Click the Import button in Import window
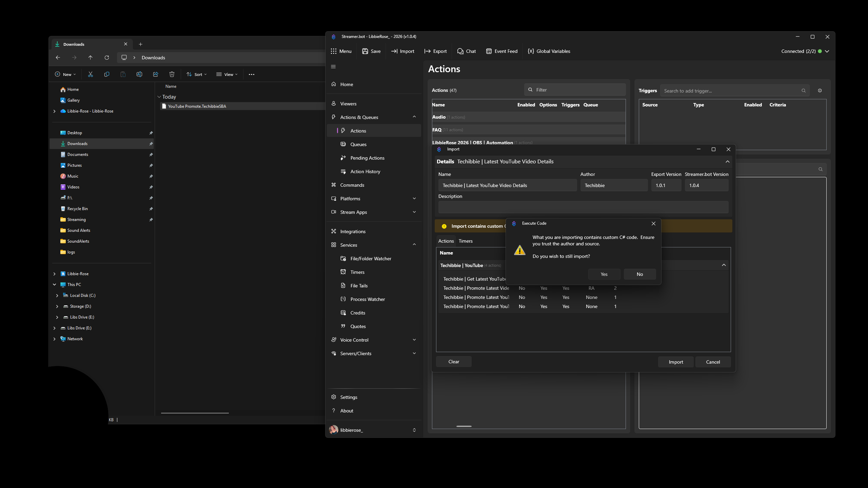 pos(676,362)
